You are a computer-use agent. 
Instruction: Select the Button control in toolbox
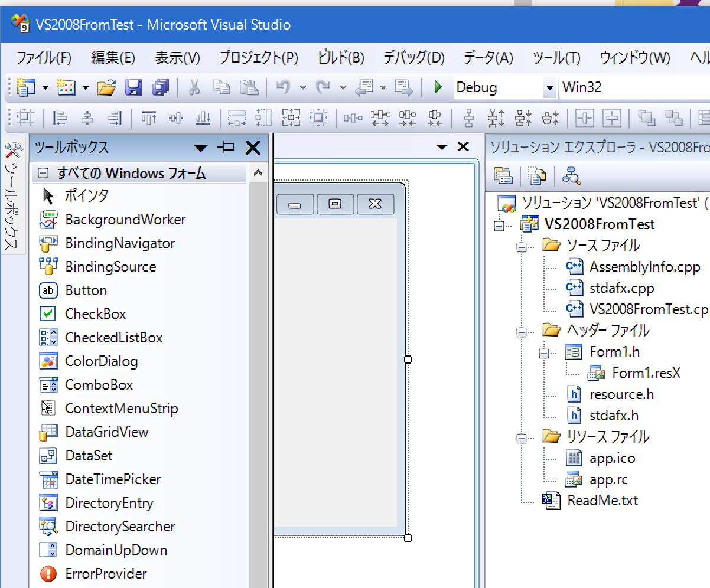pyautogui.click(x=86, y=290)
